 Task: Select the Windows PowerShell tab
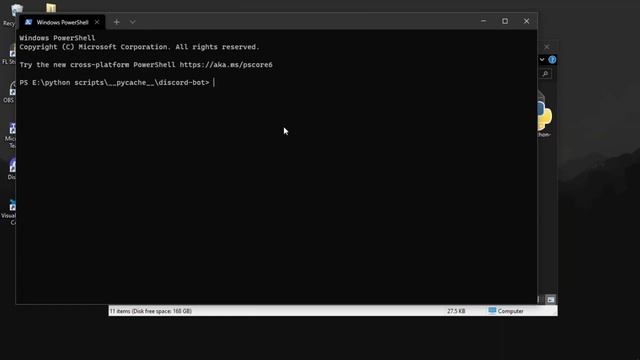click(61, 22)
